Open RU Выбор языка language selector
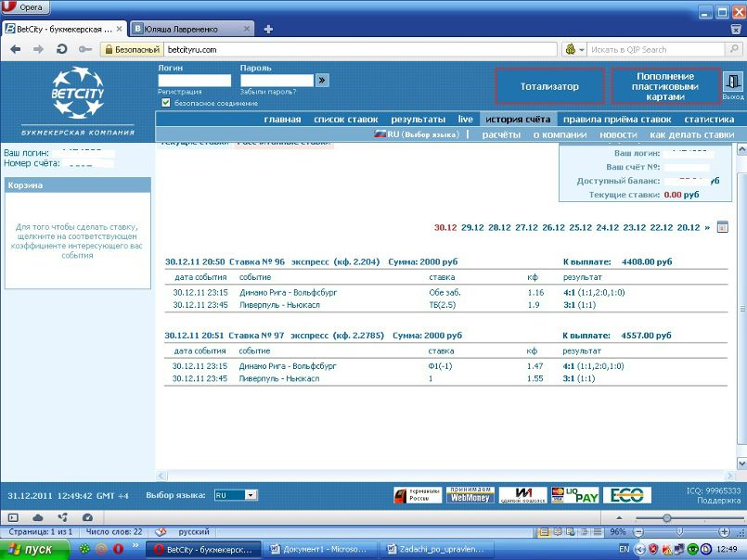The image size is (747, 560). [x=417, y=134]
